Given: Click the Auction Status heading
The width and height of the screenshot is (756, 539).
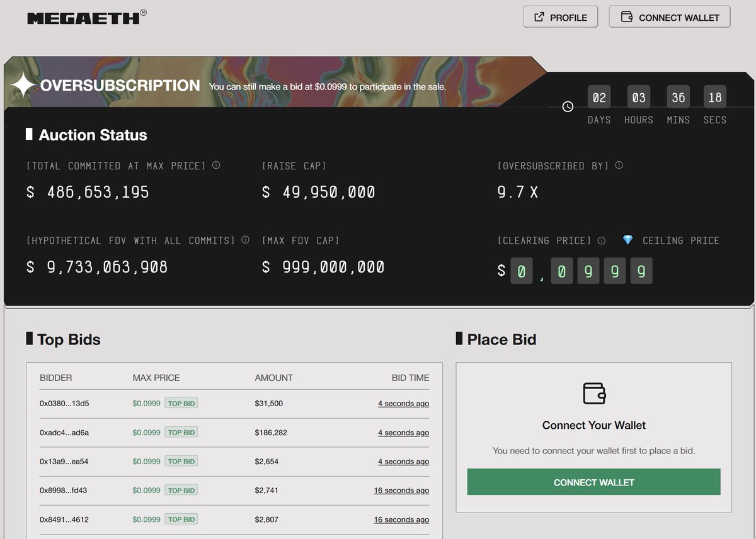Looking at the screenshot, I should coord(93,135).
